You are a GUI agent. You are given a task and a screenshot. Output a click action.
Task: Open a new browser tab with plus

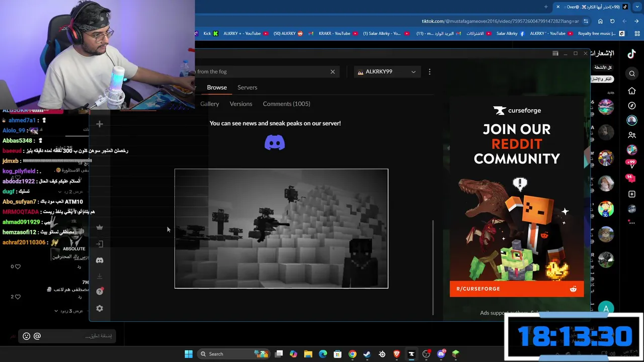546,7
